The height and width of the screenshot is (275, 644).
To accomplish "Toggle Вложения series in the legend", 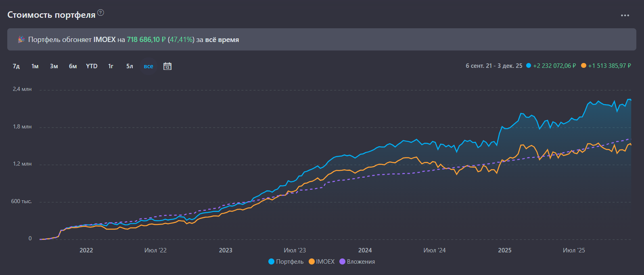I will (357, 262).
